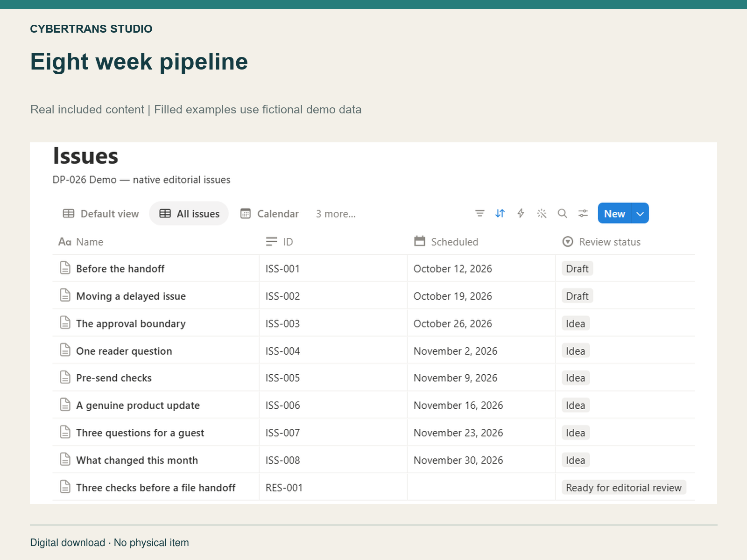The width and height of the screenshot is (747, 560).
Task: Click page icon for What changed this month
Action: pos(65,460)
